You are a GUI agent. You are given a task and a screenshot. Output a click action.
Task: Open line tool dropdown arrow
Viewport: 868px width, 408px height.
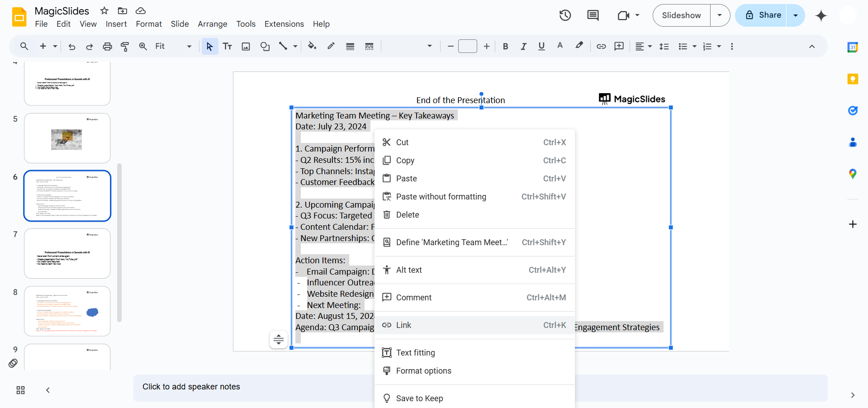295,46
